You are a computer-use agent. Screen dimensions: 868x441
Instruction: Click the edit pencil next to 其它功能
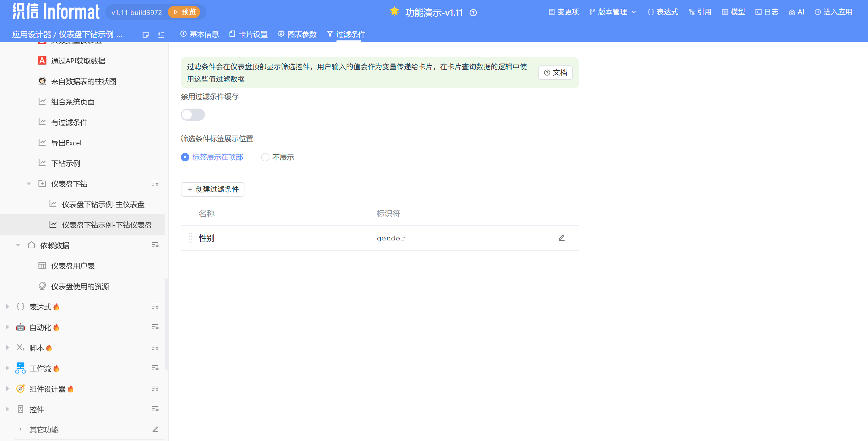155,429
